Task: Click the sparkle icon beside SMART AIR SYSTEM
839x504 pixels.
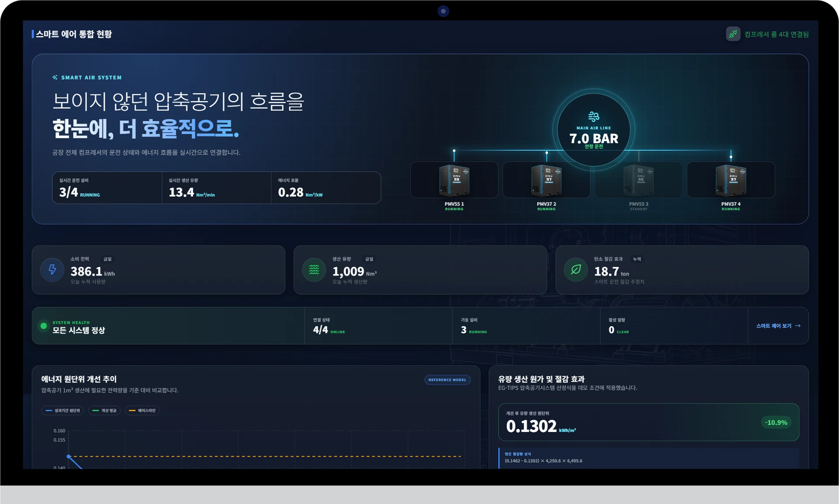Action: coord(55,77)
